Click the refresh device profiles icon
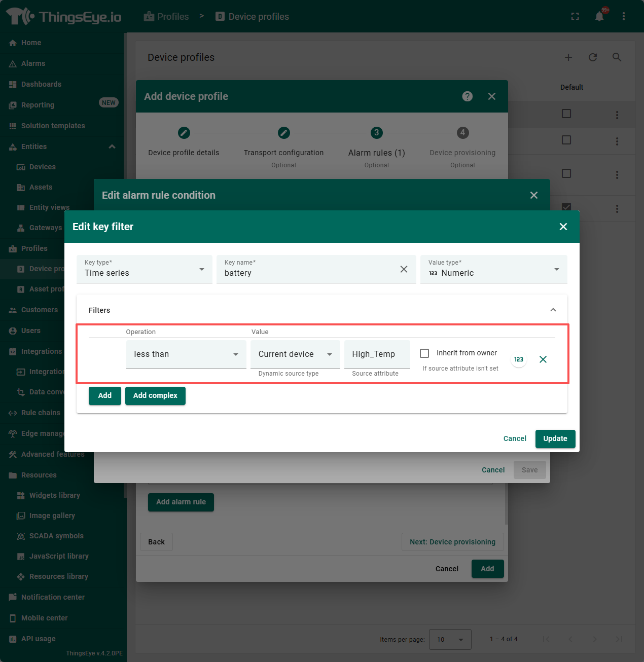644x662 pixels. pyautogui.click(x=593, y=57)
